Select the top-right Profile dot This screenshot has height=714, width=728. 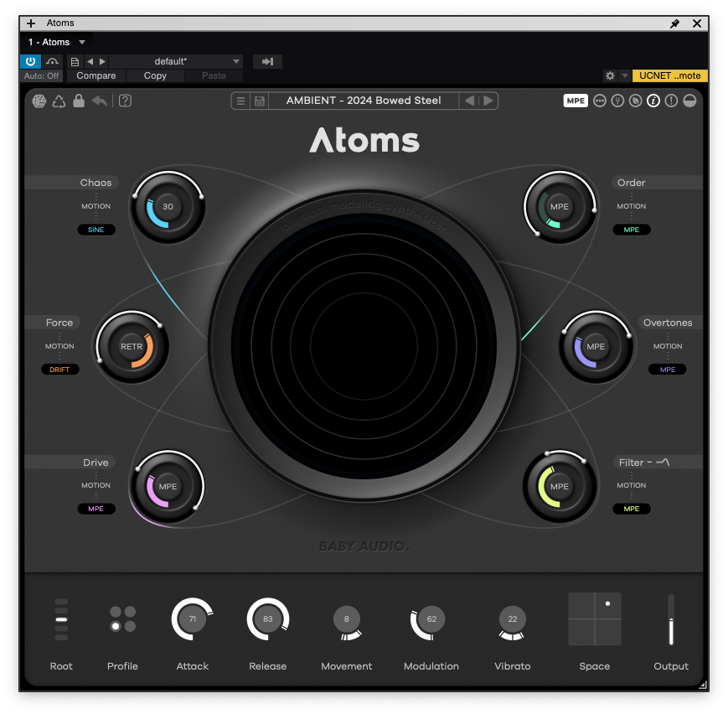(131, 611)
